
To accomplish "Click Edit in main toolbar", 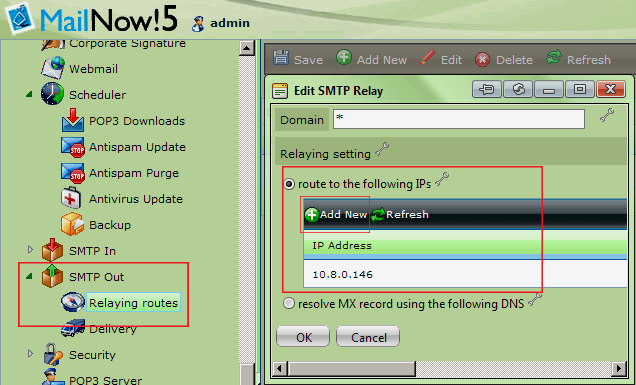I will click(x=441, y=59).
